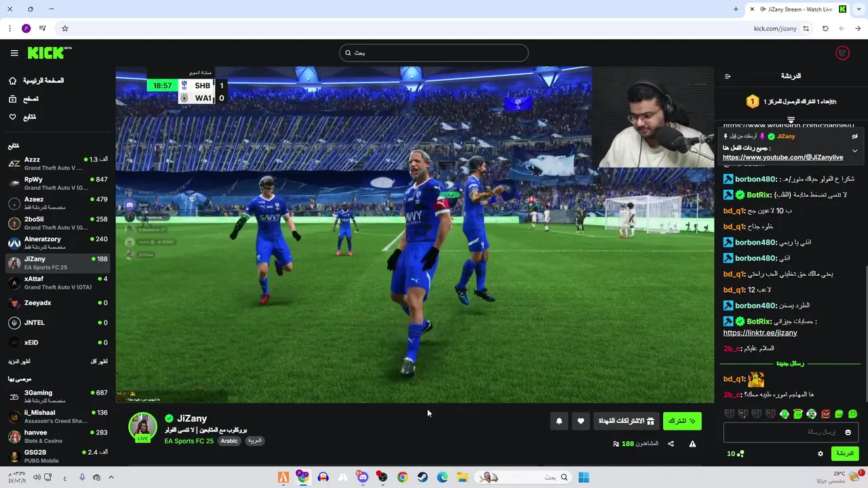Screen dimensions: 868x488
Task: Open browser profile avatar icon
Action: click(x=26, y=28)
